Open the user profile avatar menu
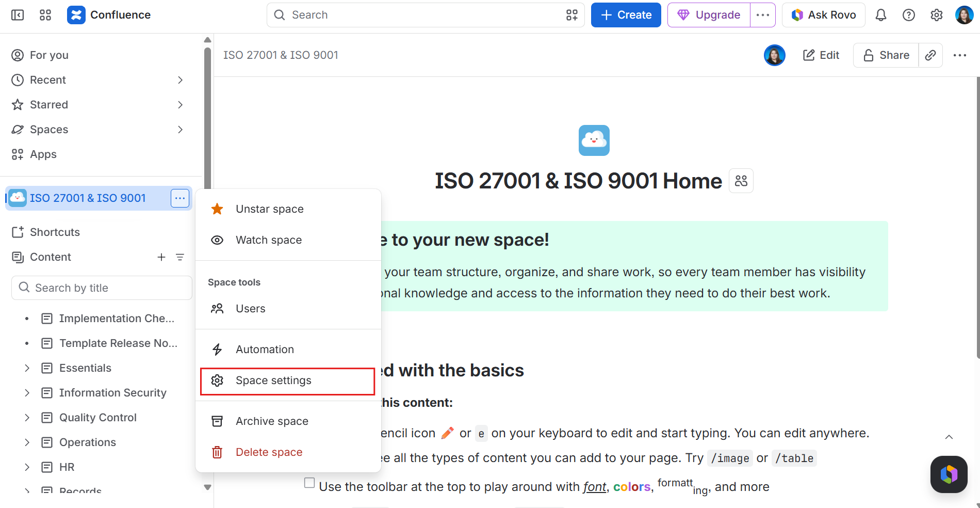 964,15
